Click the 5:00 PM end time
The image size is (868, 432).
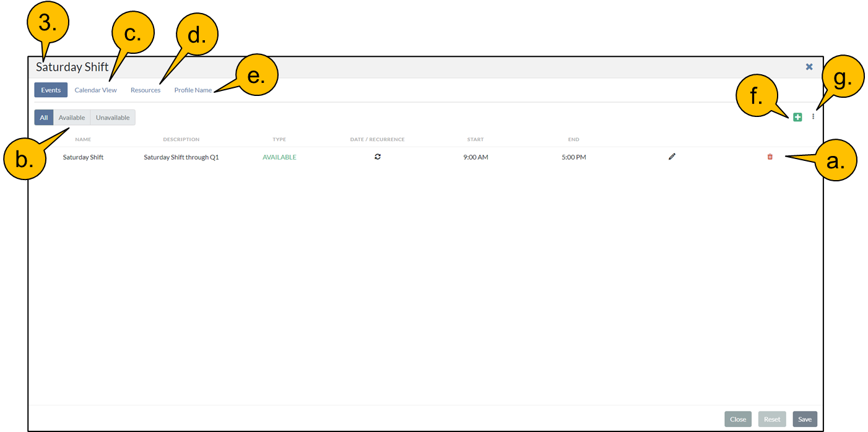point(574,157)
